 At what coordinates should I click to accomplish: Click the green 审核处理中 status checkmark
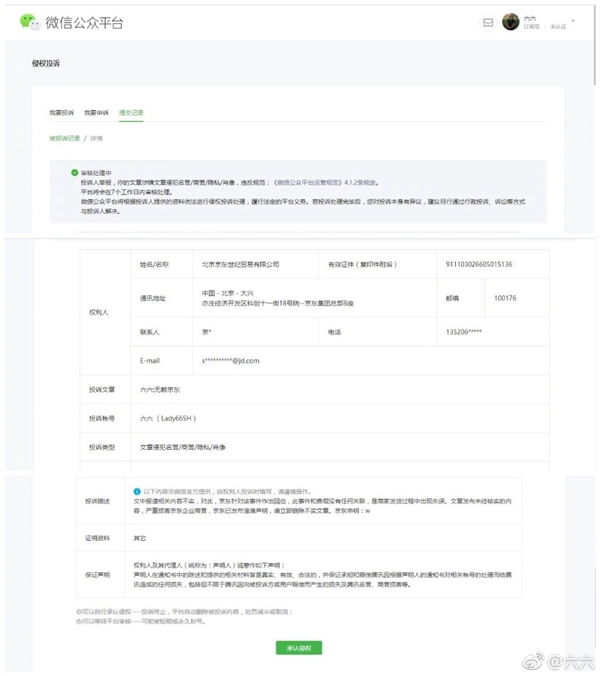click(x=74, y=173)
